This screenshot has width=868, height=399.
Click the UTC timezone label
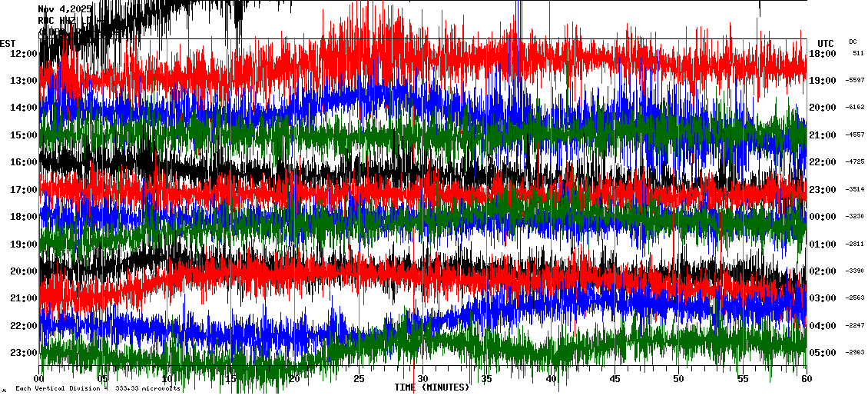click(x=825, y=43)
